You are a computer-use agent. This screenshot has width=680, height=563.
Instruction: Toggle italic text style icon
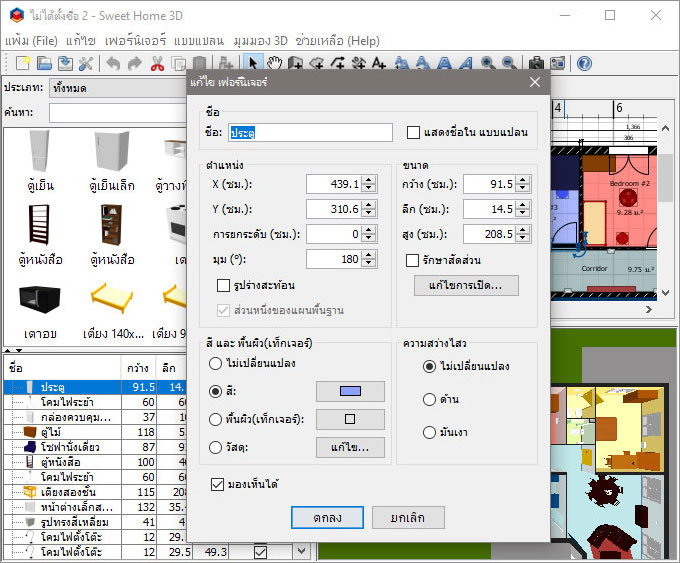click(x=466, y=63)
